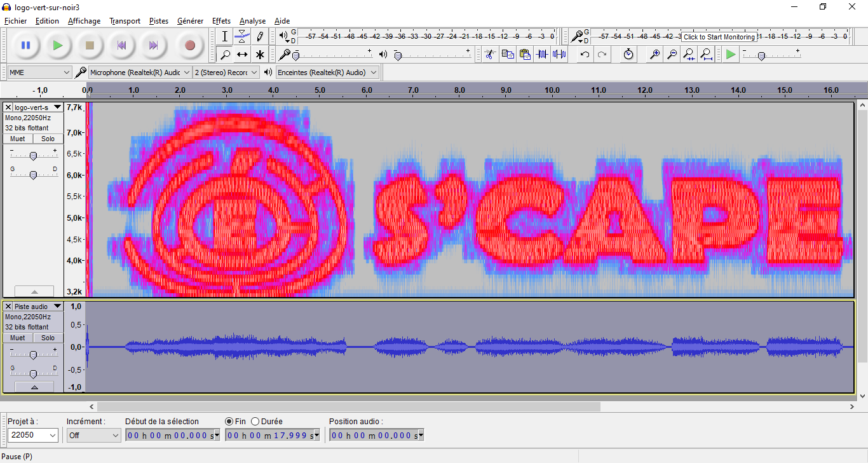Click the Zoom In magnifier

coord(654,54)
